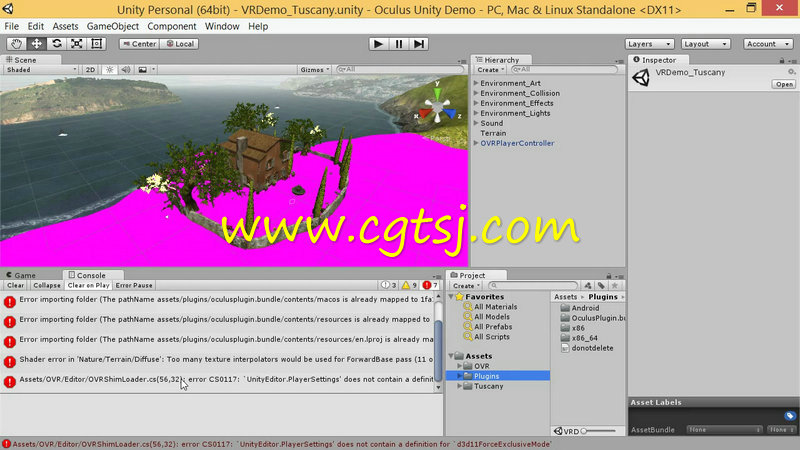The width and height of the screenshot is (800, 450).
Task: Open the Account dropdown
Action: (x=768, y=44)
